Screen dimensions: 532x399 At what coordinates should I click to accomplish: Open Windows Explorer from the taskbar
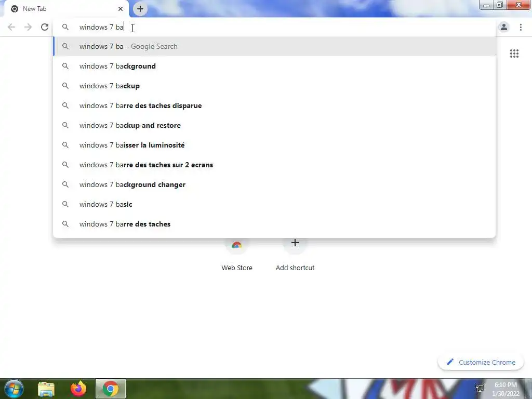pyautogui.click(x=46, y=389)
